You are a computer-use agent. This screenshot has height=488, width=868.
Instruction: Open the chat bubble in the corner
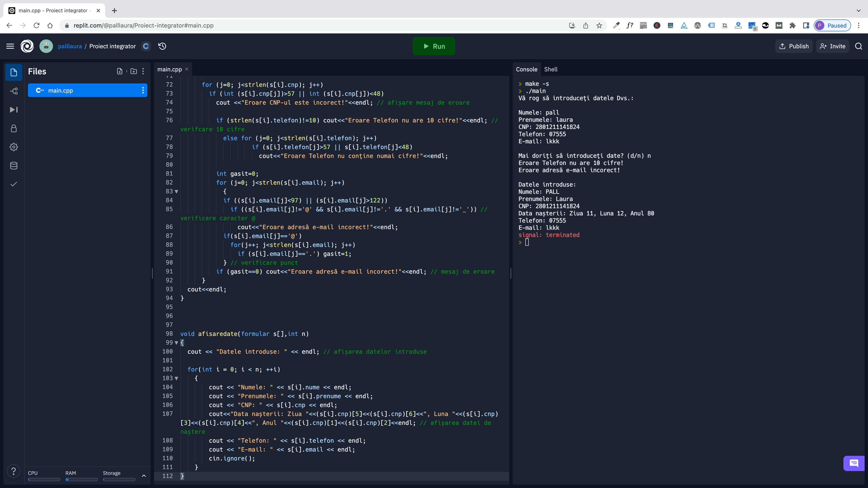pyautogui.click(x=854, y=463)
